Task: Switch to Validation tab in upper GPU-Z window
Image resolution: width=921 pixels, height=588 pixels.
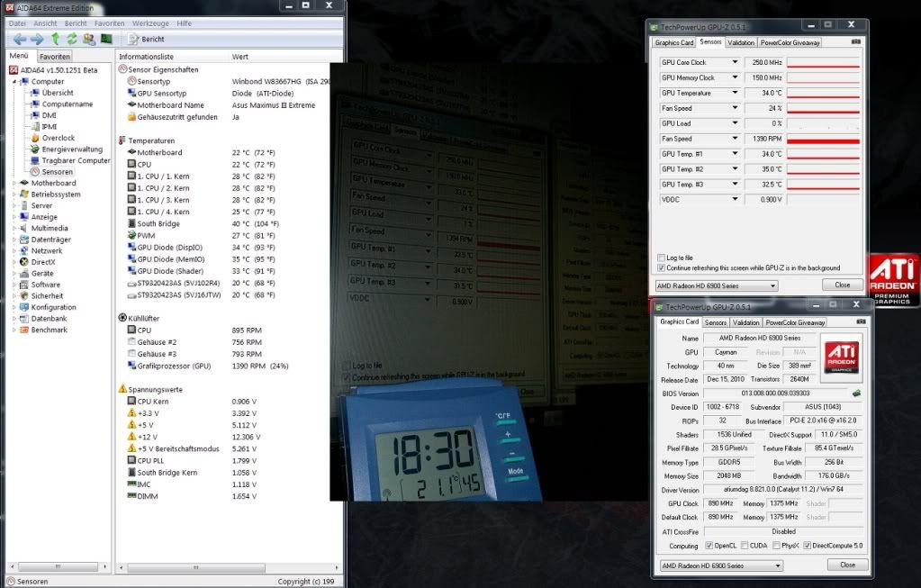Action: click(x=741, y=42)
